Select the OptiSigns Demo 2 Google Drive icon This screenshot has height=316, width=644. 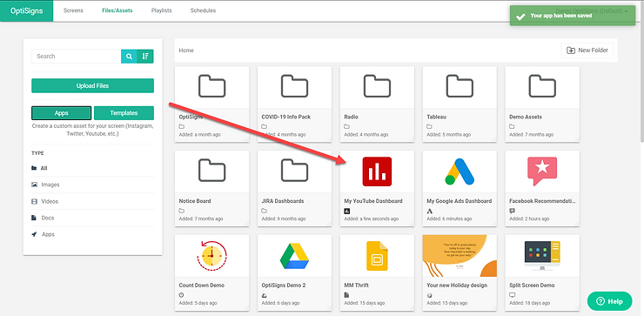pos(294,256)
